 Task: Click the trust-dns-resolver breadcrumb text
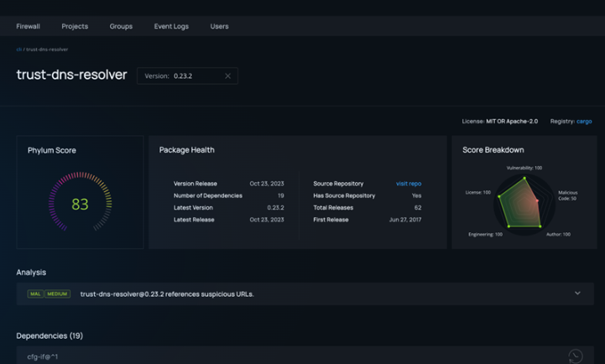[x=47, y=49]
